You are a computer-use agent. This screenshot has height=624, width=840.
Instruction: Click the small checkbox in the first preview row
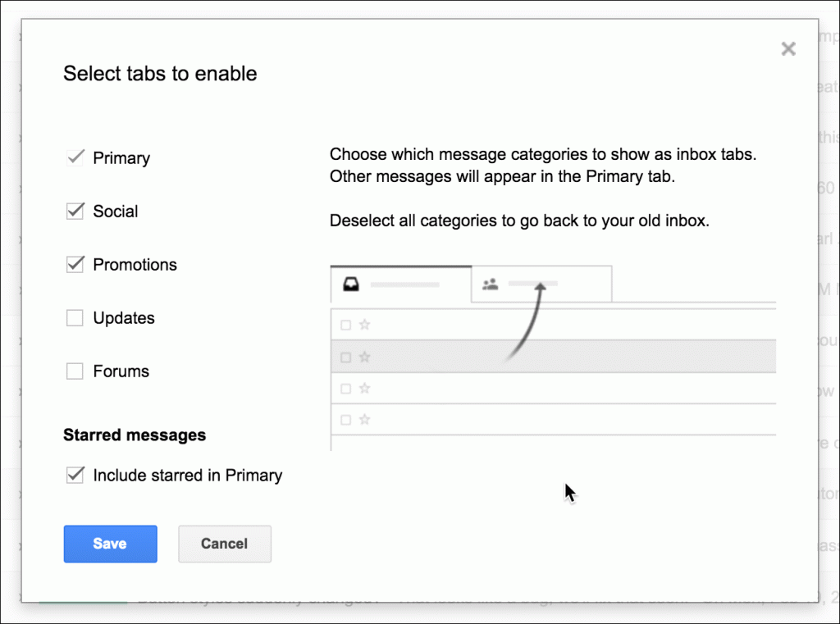point(345,326)
